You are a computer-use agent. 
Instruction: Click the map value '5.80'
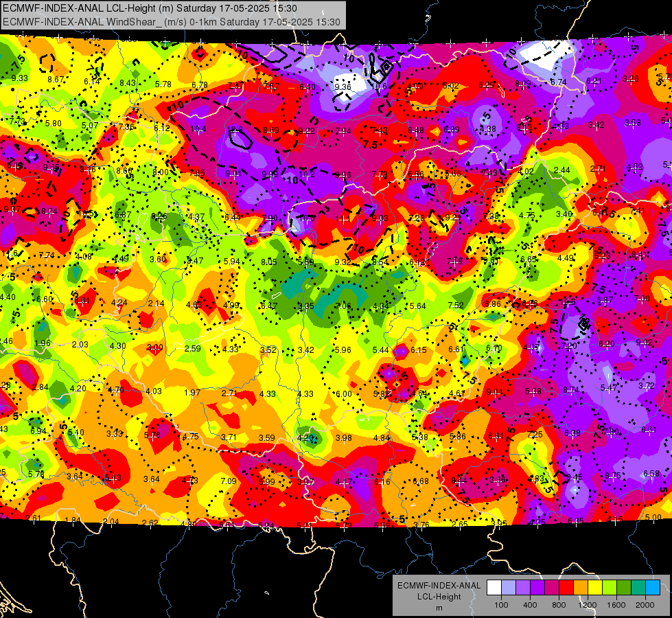point(54,124)
